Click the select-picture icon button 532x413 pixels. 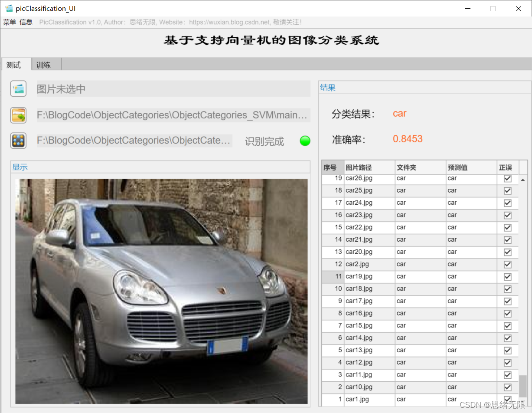click(19, 89)
